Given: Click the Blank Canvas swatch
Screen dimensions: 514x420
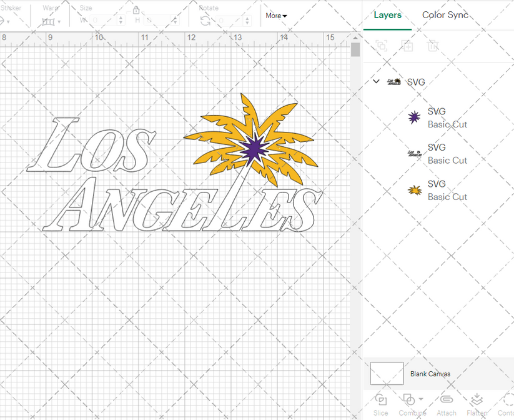Looking at the screenshot, I should click(x=387, y=373).
